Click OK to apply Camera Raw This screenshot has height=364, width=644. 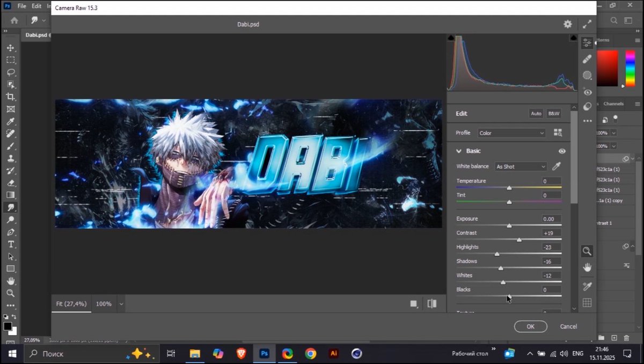pyautogui.click(x=530, y=326)
